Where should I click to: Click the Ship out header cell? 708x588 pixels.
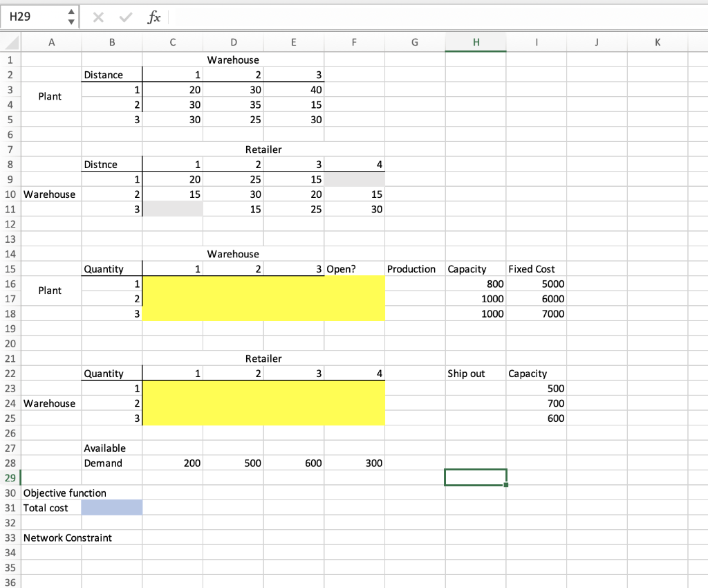475,374
